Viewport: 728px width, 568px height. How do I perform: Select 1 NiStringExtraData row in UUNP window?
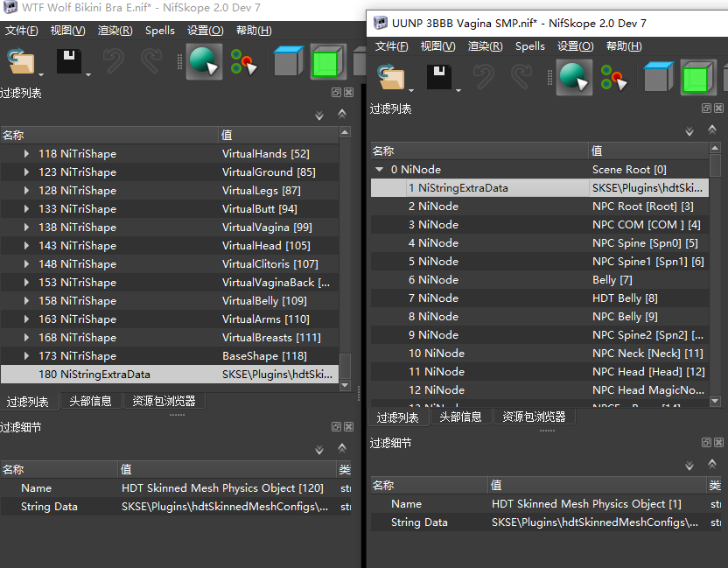(540, 188)
